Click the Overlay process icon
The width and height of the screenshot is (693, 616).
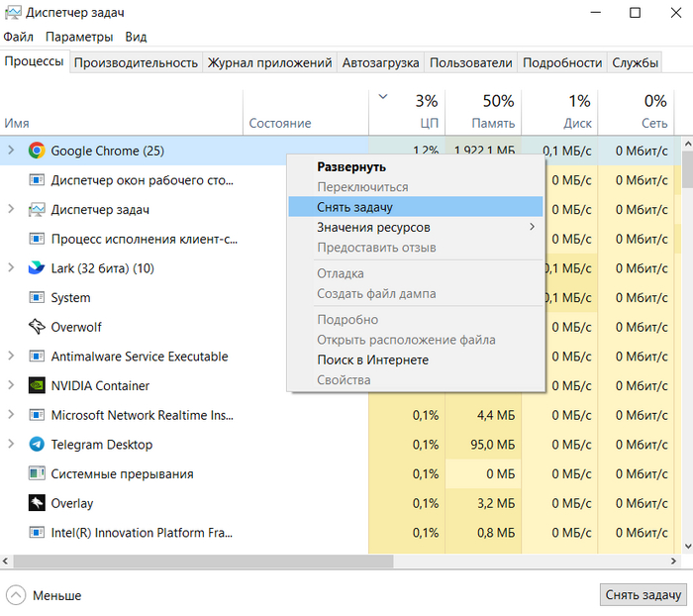pyautogui.click(x=37, y=503)
